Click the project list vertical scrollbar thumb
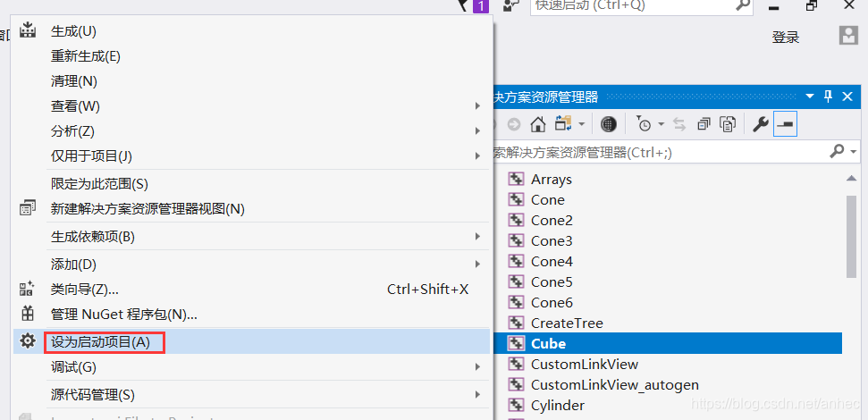 coord(851,236)
